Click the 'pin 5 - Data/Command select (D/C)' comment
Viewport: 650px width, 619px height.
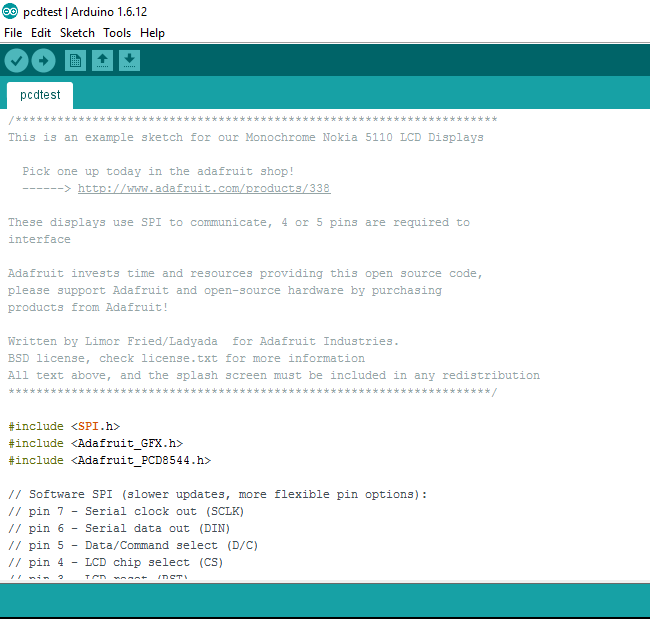[133, 545]
